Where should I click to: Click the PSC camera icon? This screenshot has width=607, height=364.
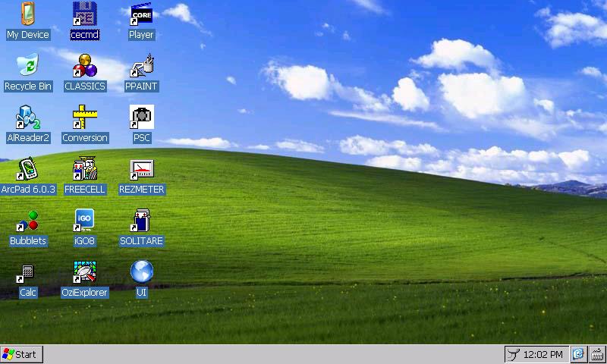coord(141,117)
